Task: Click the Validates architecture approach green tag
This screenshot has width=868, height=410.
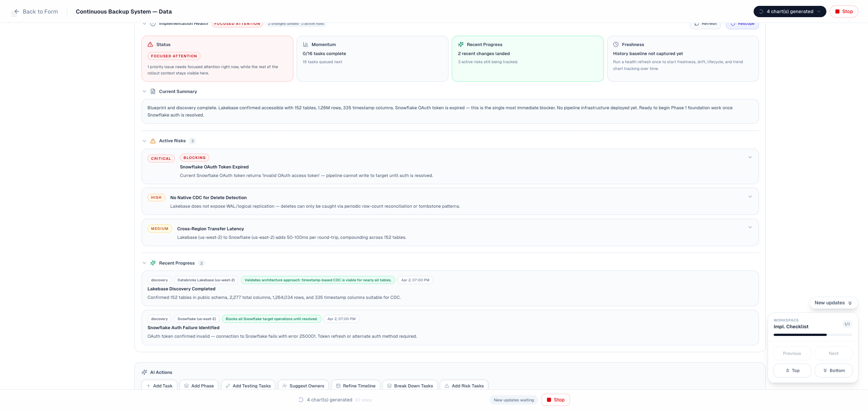Action: pyautogui.click(x=318, y=280)
